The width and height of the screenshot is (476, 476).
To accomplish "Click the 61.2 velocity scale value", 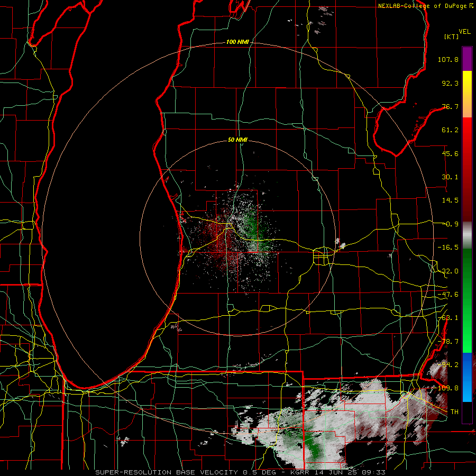I will (450, 130).
